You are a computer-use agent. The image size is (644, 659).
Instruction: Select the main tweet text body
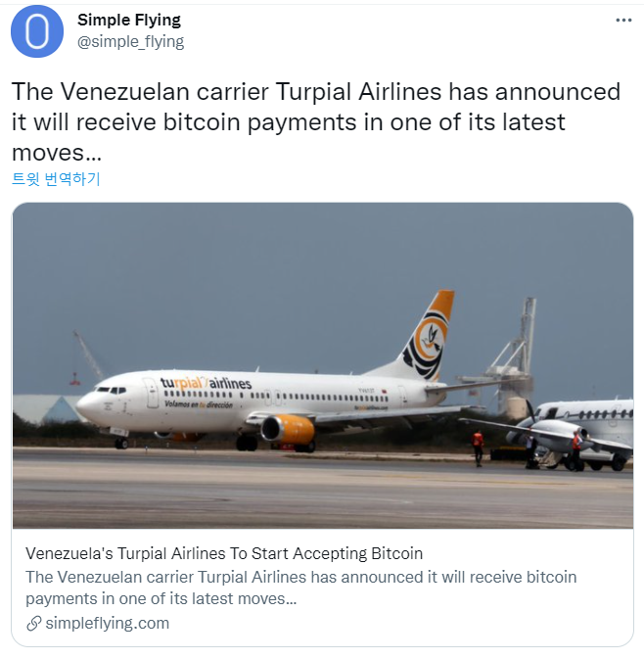click(x=316, y=121)
